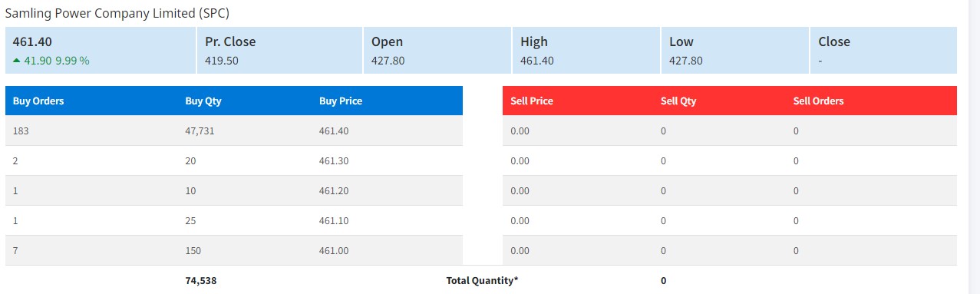The image size is (980, 294).
Task: Select the Samling Power Company Limited title
Action: click(x=117, y=13)
